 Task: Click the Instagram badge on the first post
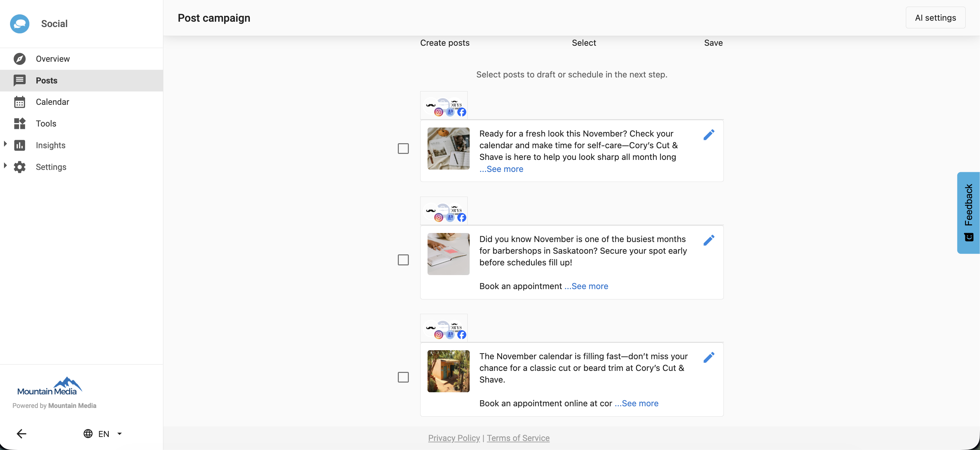point(438,112)
